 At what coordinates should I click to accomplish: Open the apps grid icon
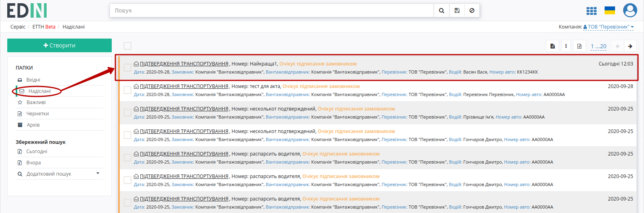(591, 11)
